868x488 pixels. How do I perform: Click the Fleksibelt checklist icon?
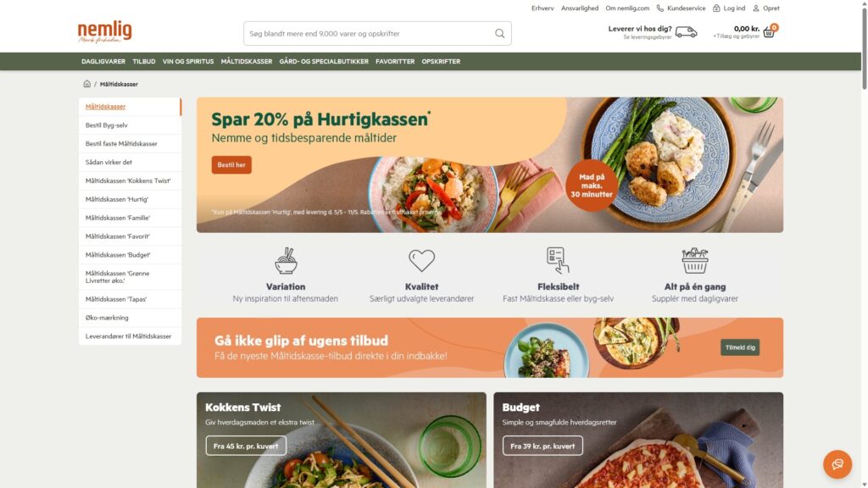[x=558, y=260]
